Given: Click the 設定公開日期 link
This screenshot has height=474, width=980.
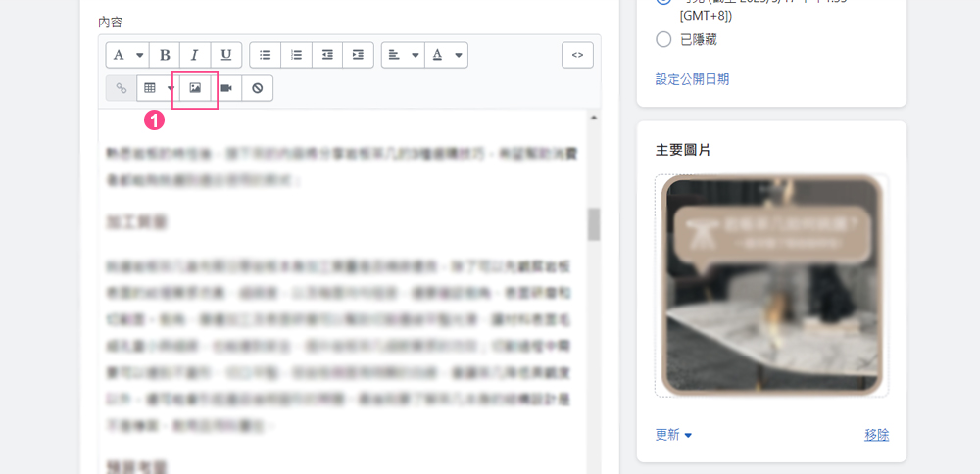Looking at the screenshot, I should point(692,79).
